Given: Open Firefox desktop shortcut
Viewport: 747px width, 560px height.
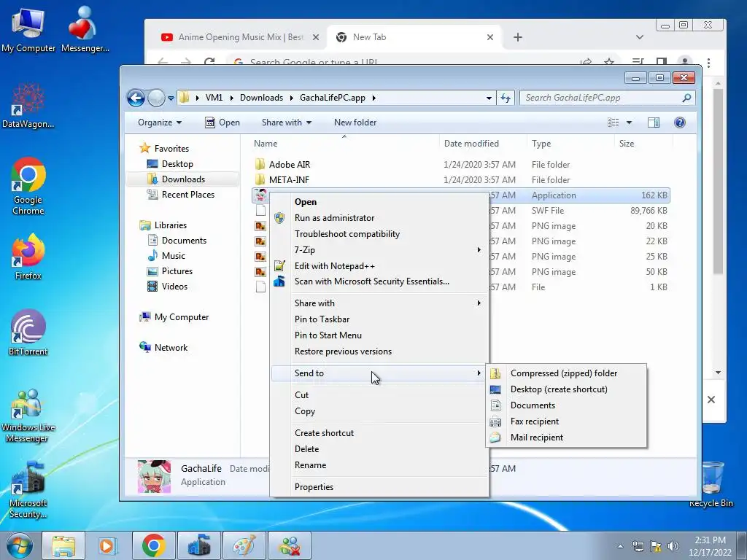Looking at the screenshot, I should pos(28,257).
